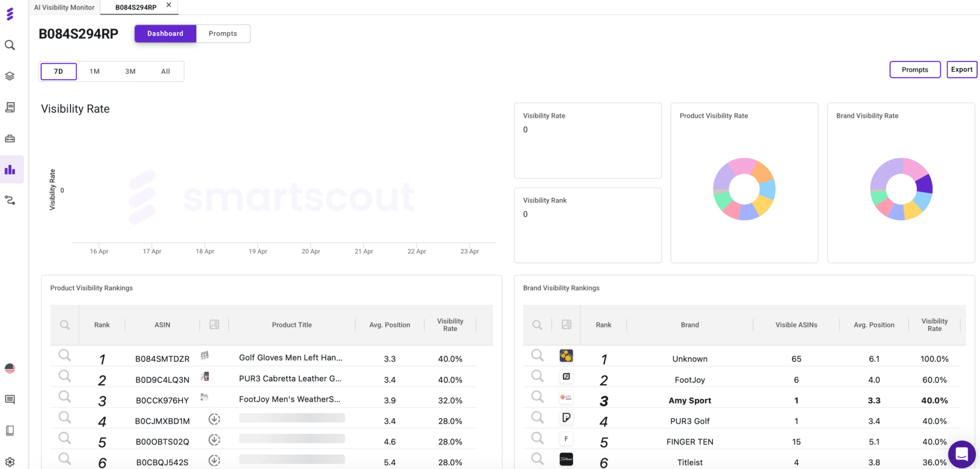Click the Export button
This screenshot has width=980, height=469.
tap(961, 70)
